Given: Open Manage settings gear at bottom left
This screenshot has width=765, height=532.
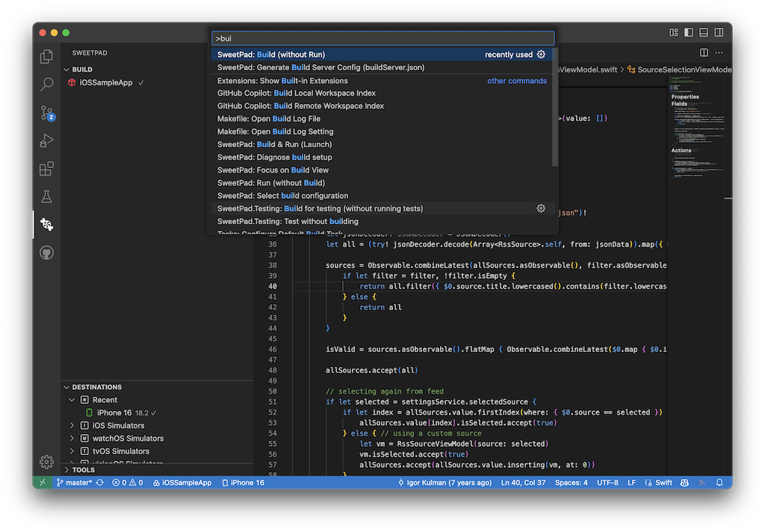Looking at the screenshot, I should pos(46,462).
